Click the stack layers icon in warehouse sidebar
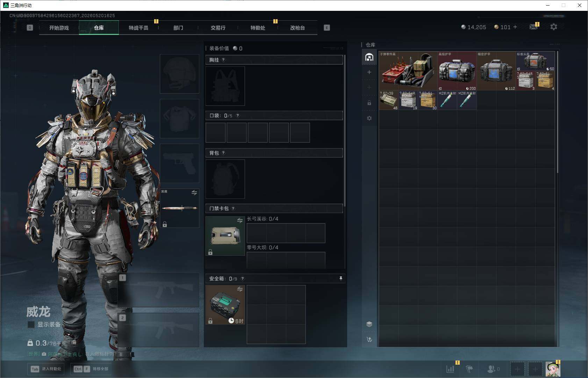The image size is (588, 378). coord(369,324)
